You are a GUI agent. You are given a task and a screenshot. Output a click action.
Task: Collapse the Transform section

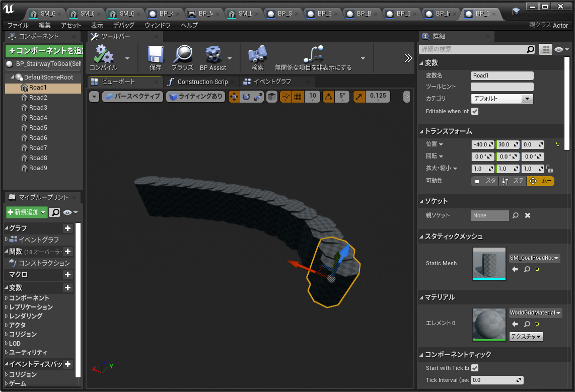(x=422, y=131)
